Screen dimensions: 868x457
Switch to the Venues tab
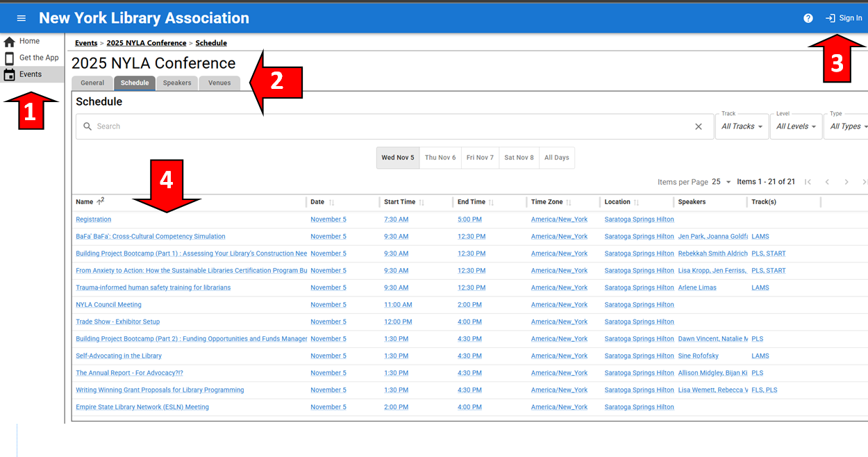coord(219,83)
